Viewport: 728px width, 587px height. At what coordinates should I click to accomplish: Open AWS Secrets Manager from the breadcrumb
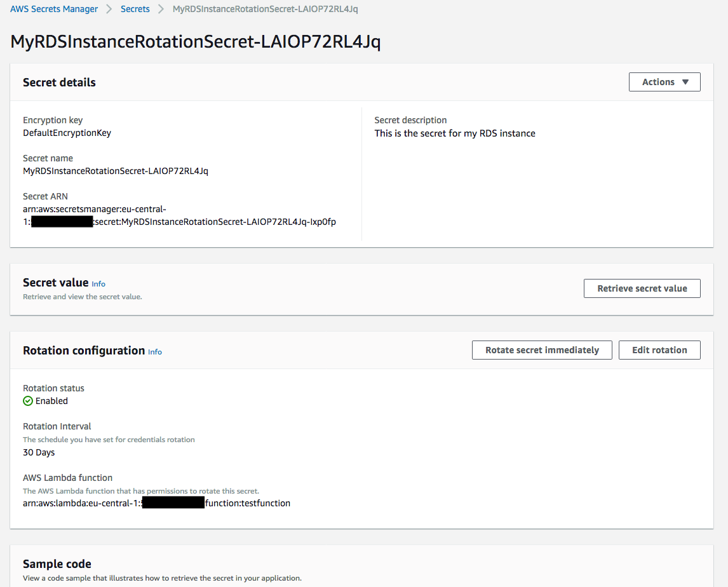coord(53,9)
